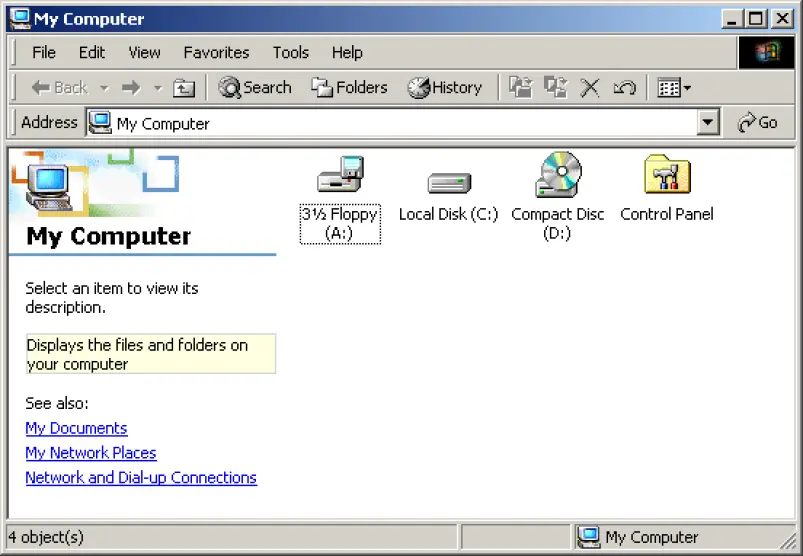This screenshot has width=803, height=556.
Task: Open the Views dropdown button
Action: pyautogui.click(x=674, y=88)
